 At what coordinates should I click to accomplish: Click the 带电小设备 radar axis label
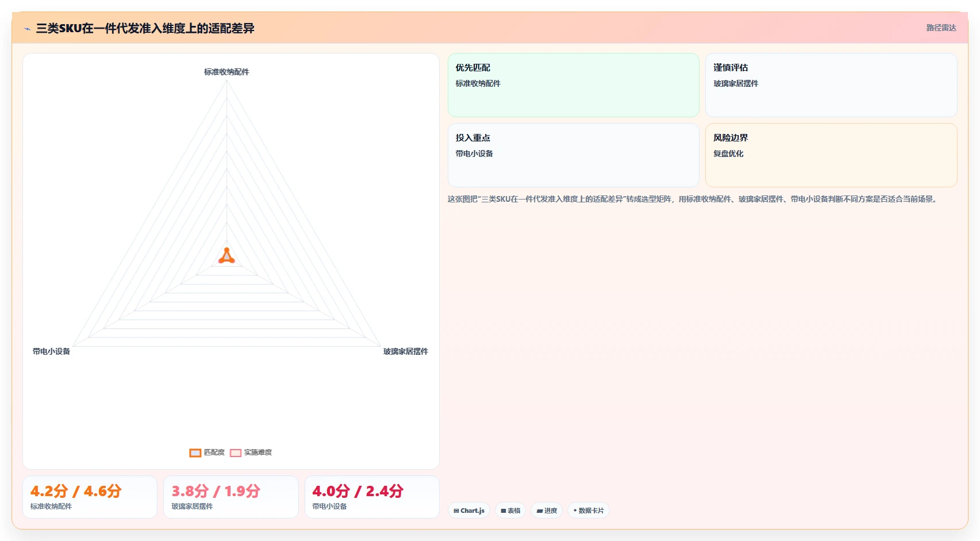click(x=51, y=351)
